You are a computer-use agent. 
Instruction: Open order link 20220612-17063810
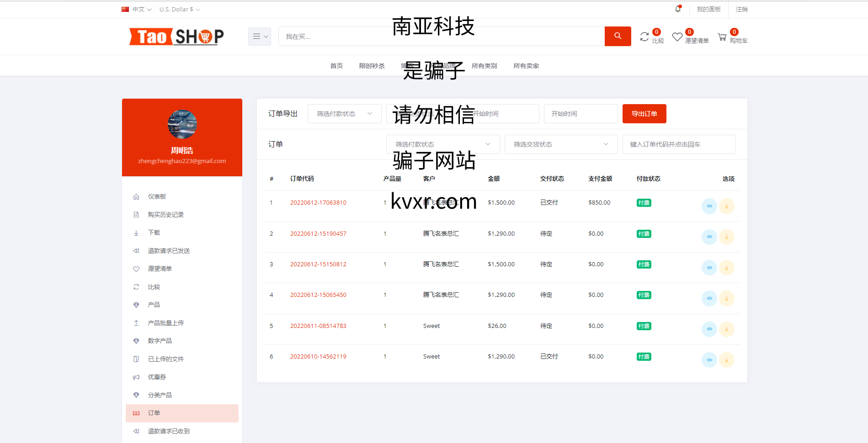318,203
